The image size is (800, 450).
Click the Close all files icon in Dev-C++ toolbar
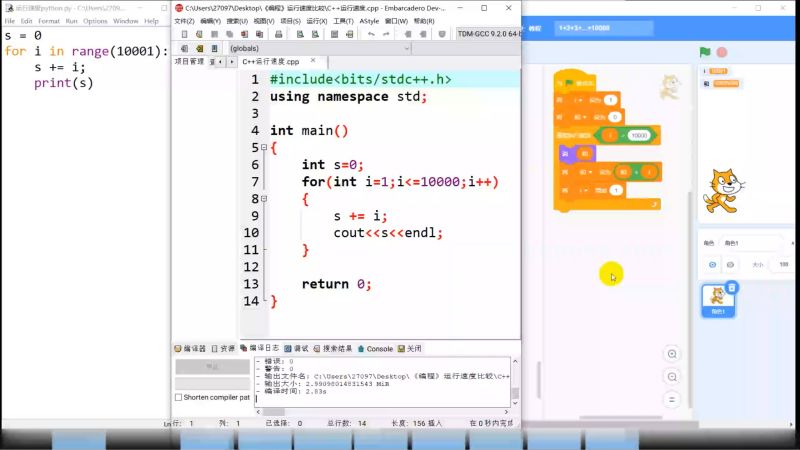[260, 34]
